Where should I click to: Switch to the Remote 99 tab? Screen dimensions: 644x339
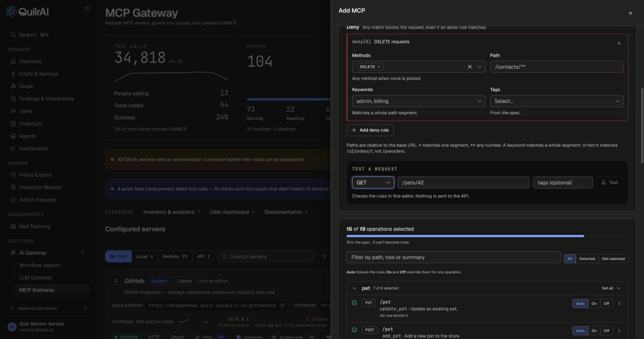(x=175, y=256)
